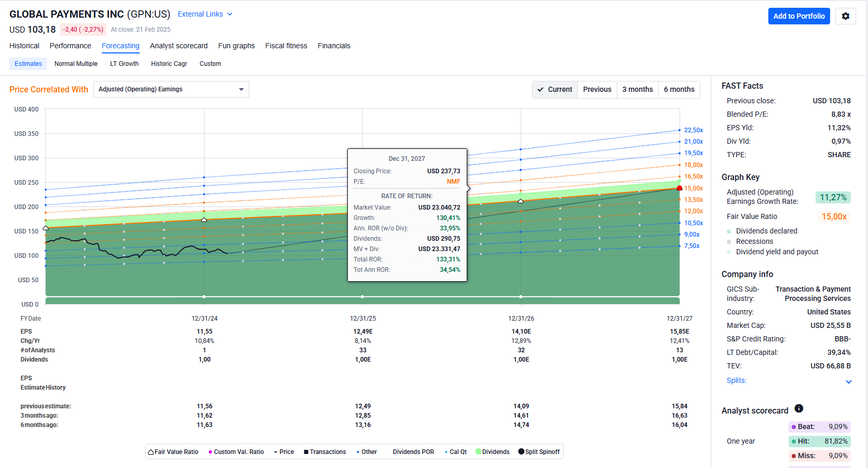
Task: Open the settings gear icon
Action: pos(845,16)
